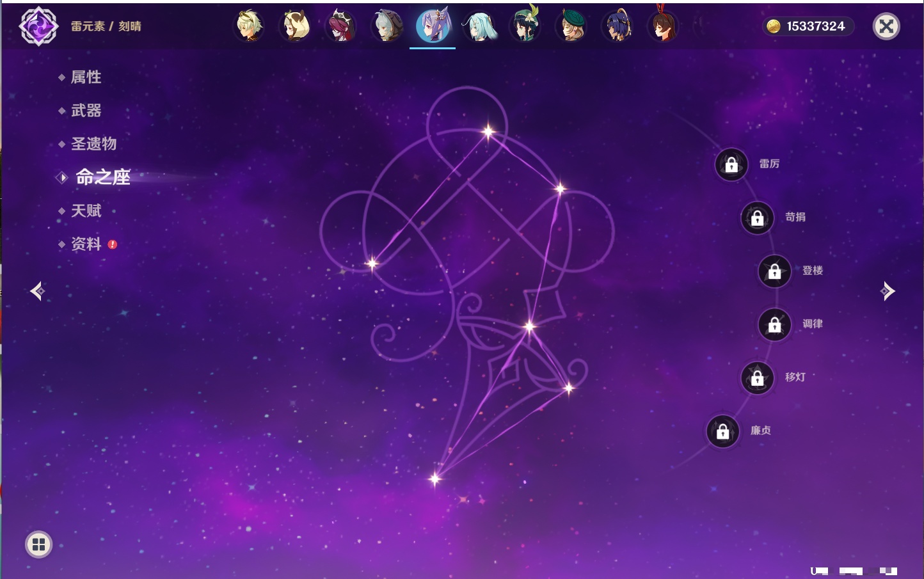Viewport: 924px width, 579px height.
Task: Open the 武器 weapon menu
Action: pos(86,111)
